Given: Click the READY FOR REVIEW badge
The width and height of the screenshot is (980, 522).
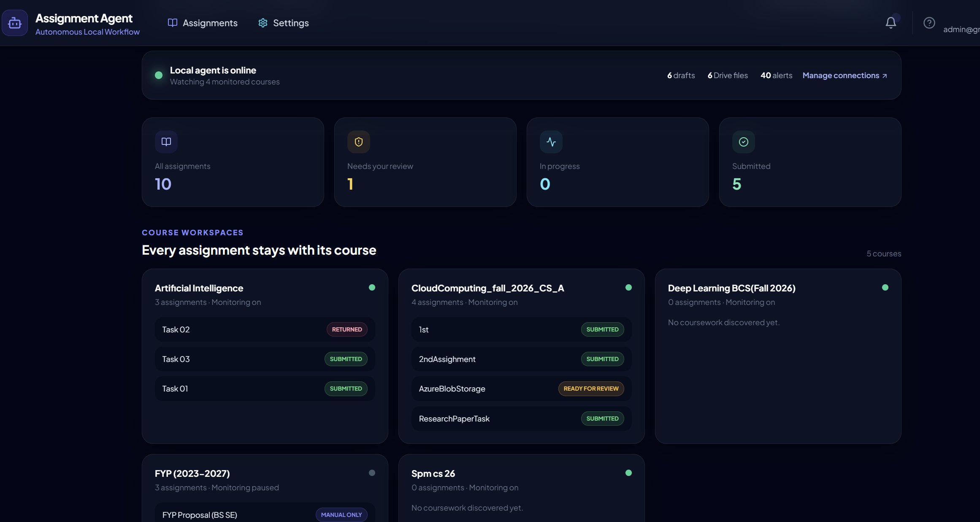Looking at the screenshot, I should click(591, 389).
